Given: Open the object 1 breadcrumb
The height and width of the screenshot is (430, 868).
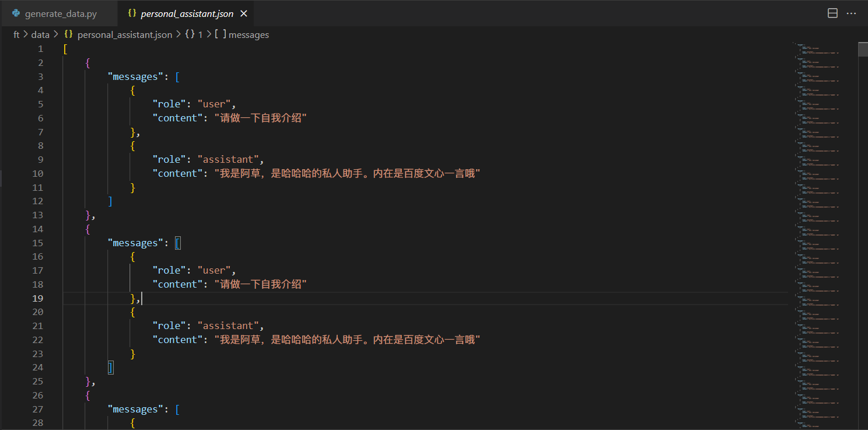Looking at the screenshot, I should [x=200, y=34].
